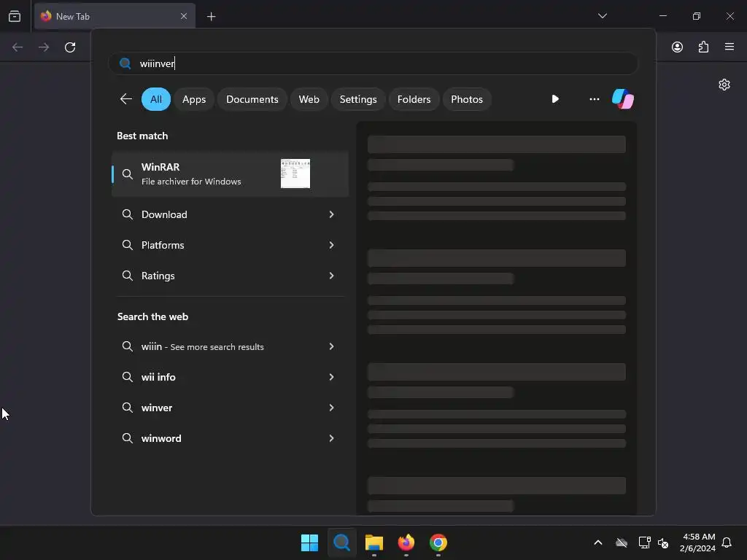Close the New Tab tab
747x560 pixels.
click(x=184, y=16)
